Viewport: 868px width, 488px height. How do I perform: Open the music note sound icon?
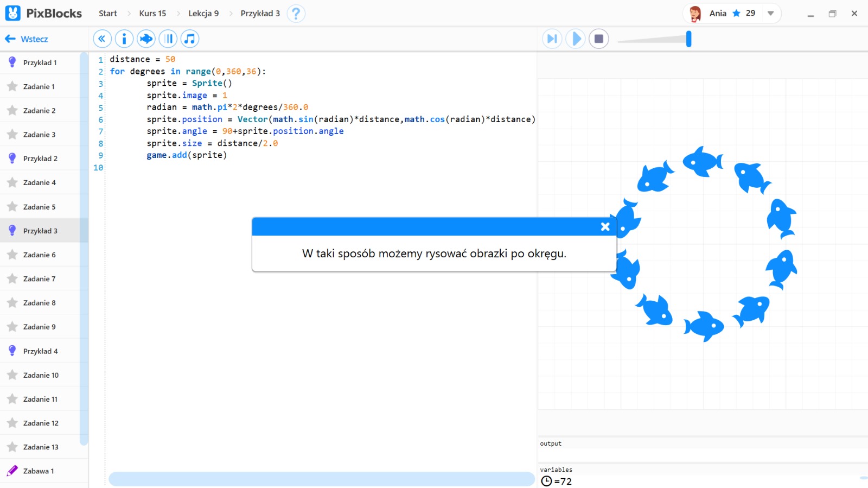pyautogui.click(x=190, y=39)
